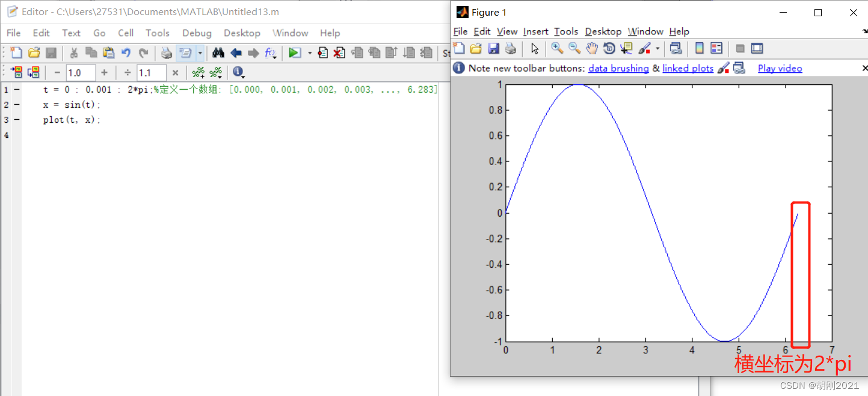
Task: Expand Run button dropdown arrow
Action: pyautogui.click(x=310, y=53)
